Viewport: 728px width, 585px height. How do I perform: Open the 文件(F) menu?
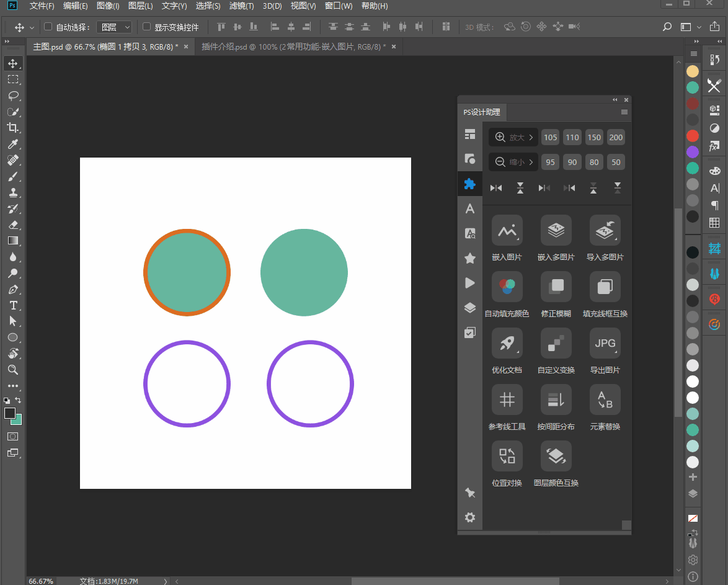pyautogui.click(x=42, y=6)
